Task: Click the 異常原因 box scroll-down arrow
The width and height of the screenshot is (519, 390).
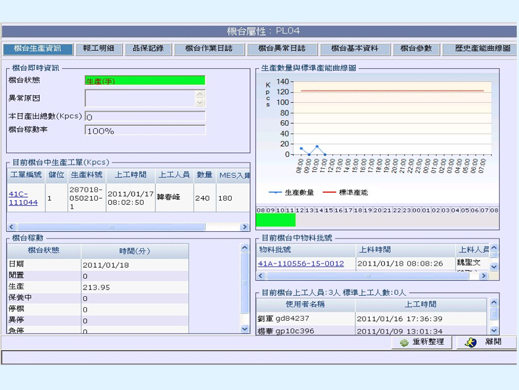Action: (x=200, y=102)
